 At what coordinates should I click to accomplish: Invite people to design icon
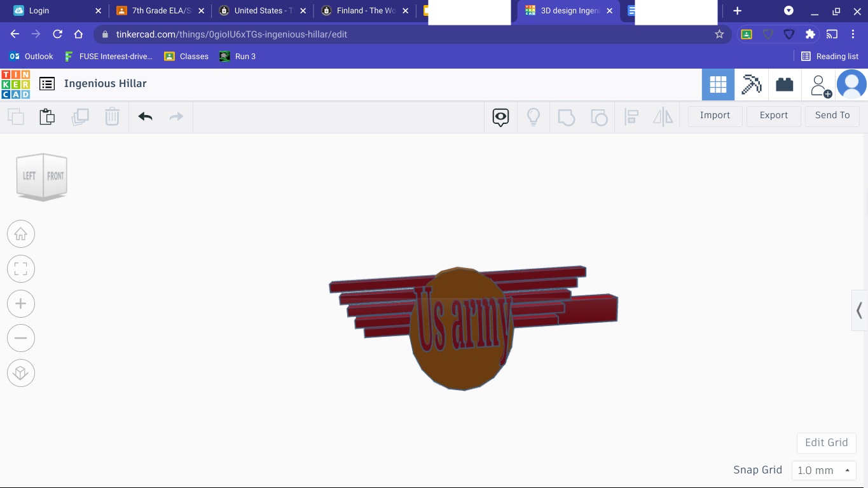point(819,86)
